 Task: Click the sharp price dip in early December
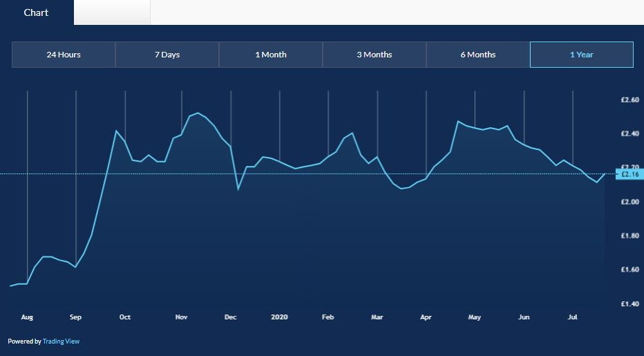pyautogui.click(x=238, y=189)
